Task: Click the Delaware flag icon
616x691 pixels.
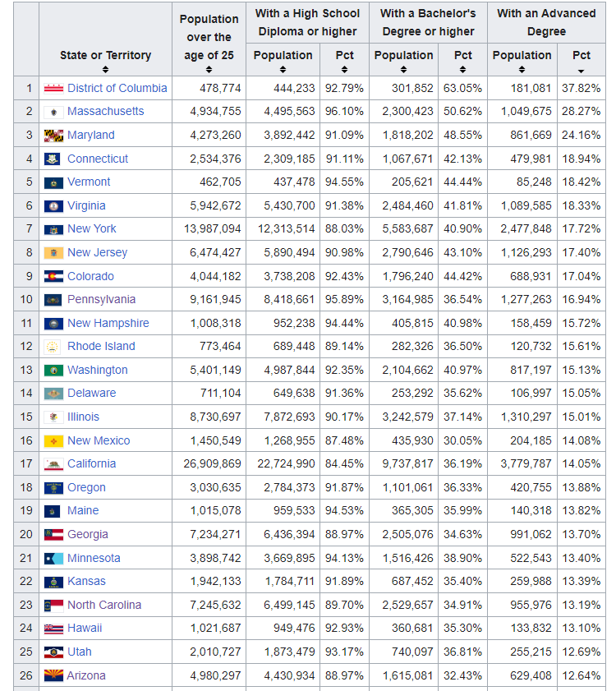Action: (53, 394)
